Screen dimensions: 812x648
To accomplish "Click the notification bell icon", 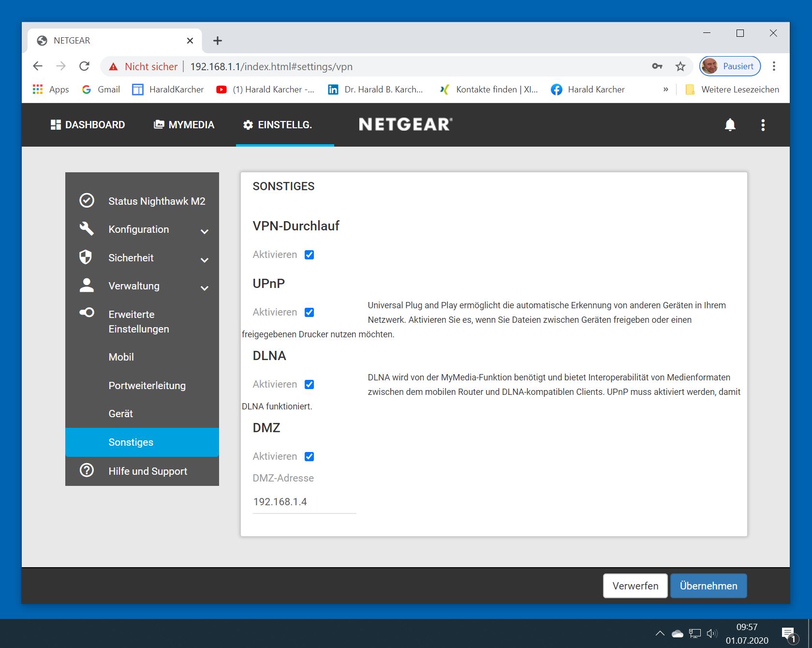I will pos(730,125).
